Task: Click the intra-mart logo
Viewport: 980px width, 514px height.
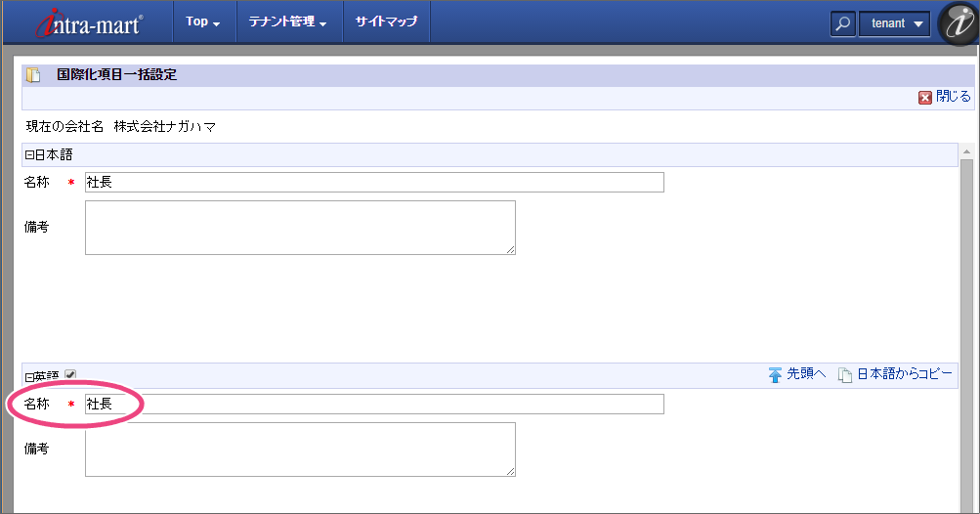Action: coord(89,22)
